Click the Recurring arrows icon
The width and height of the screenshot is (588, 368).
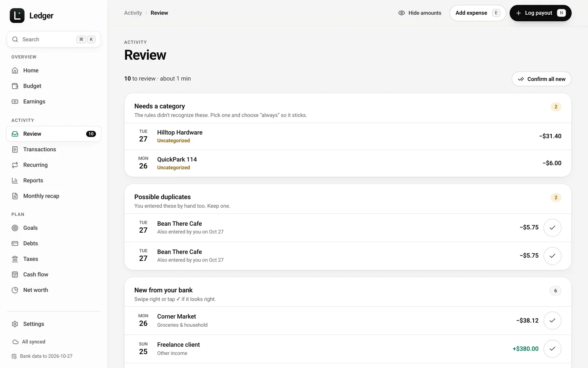pos(15,165)
